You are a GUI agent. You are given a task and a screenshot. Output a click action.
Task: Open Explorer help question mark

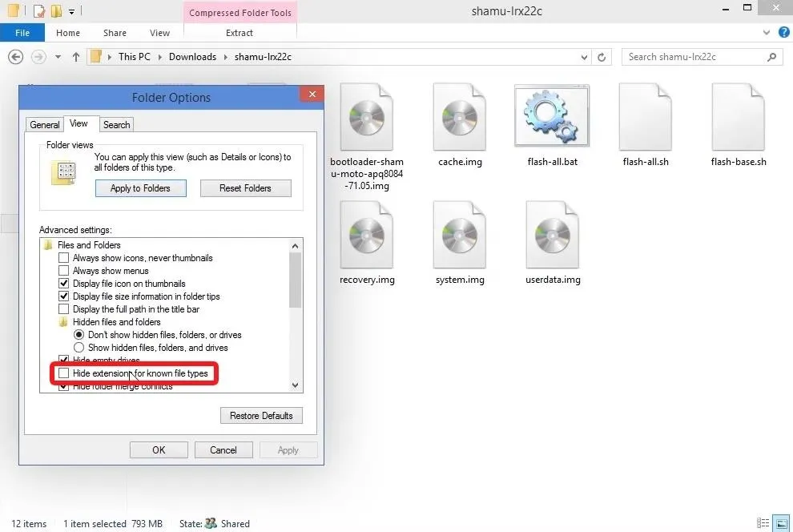click(784, 32)
